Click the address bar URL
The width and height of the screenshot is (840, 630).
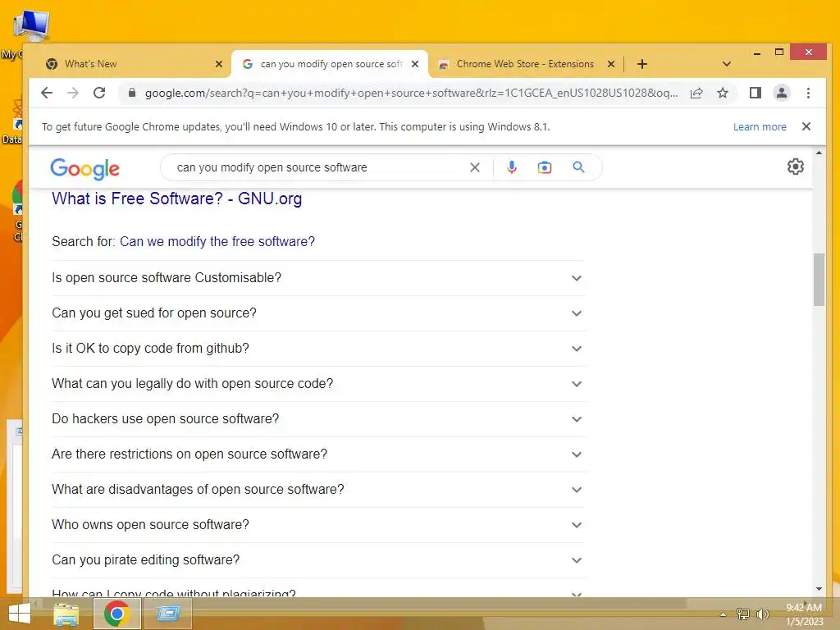[411, 94]
